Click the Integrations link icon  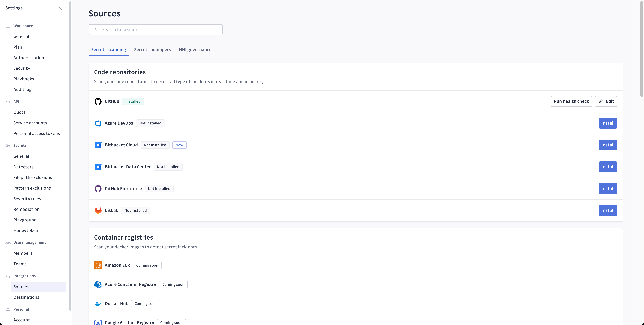(8, 276)
